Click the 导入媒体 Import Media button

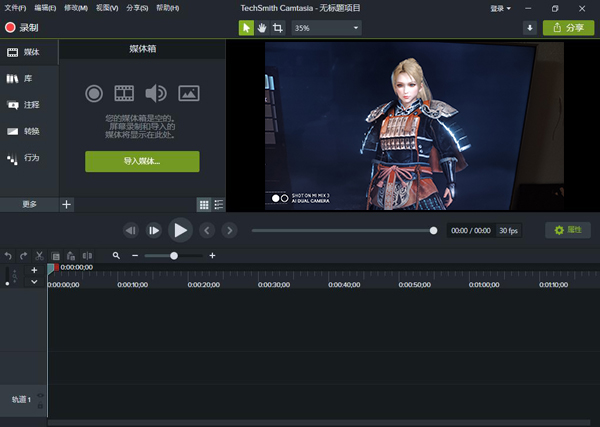142,161
